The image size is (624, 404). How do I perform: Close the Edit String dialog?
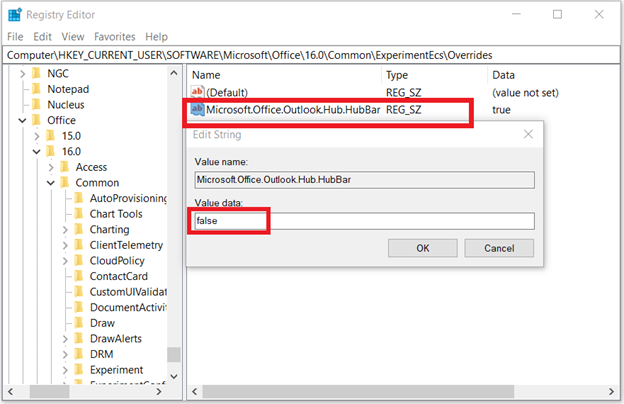coord(528,134)
